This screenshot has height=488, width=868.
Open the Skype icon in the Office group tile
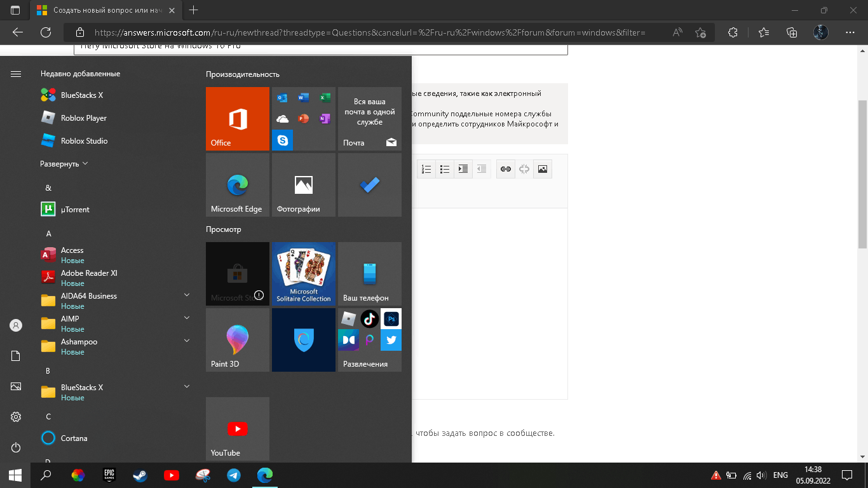[282, 140]
